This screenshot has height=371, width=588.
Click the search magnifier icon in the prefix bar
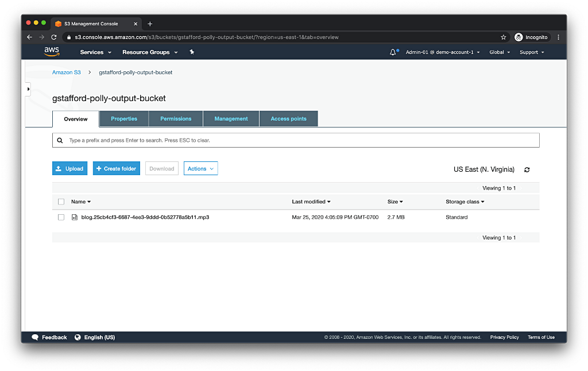click(x=60, y=140)
